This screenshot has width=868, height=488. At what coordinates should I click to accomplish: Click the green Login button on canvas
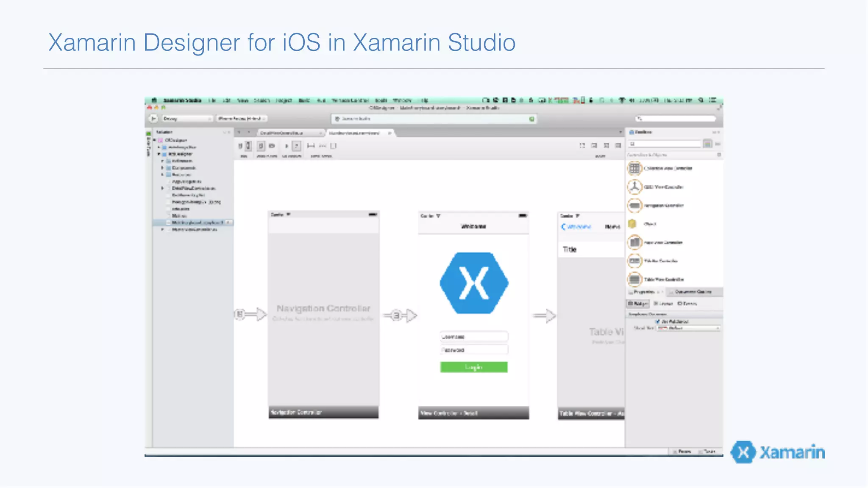pos(474,367)
